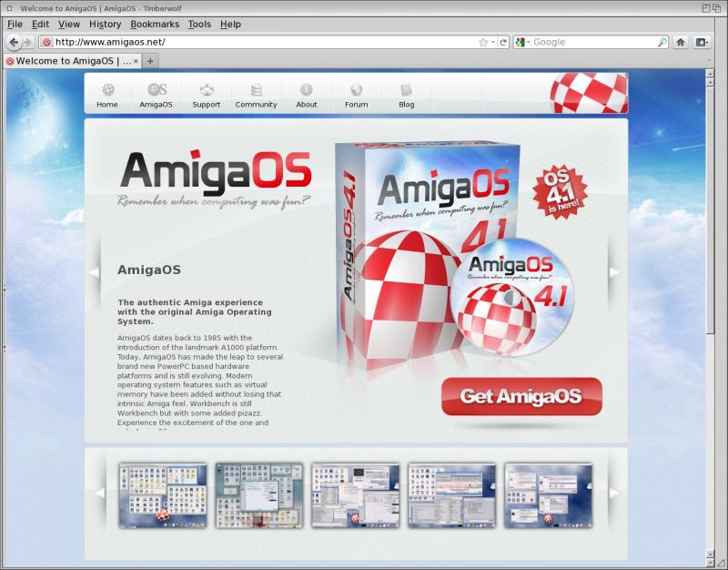Image resolution: width=728 pixels, height=570 pixels.
Task: Expand the URL history dropdown arrow
Action: click(x=493, y=42)
